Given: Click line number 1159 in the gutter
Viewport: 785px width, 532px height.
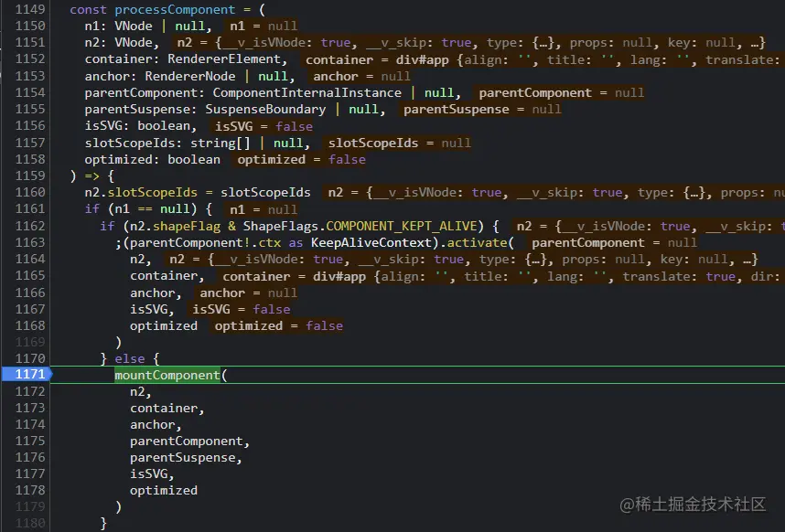Looking at the screenshot, I should click(x=30, y=176).
